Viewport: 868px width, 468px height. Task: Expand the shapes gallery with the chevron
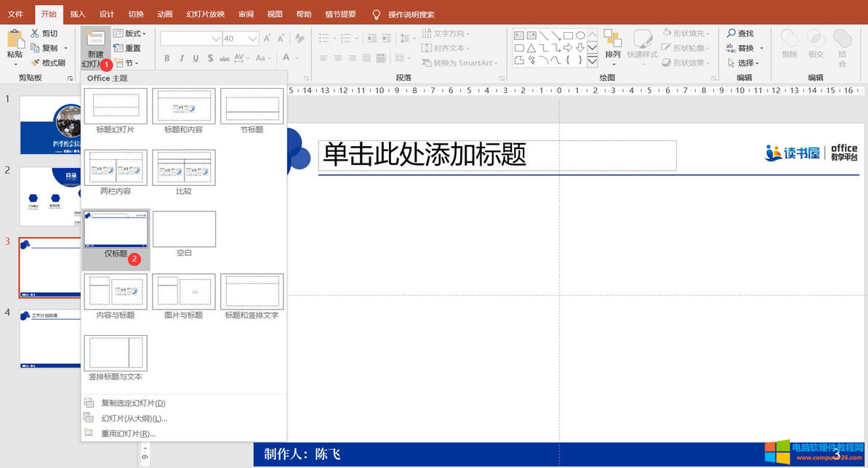coord(592,62)
